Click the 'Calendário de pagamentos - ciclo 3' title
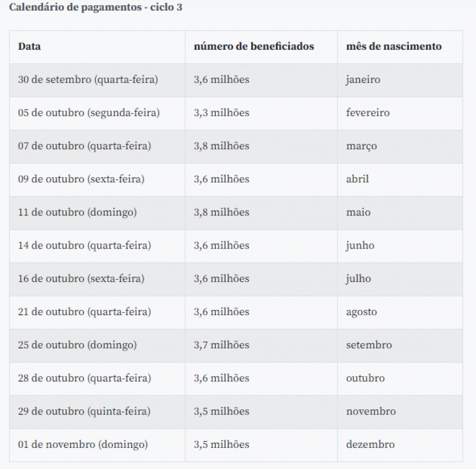The width and height of the screenshot is (476, 469). click(x=96, y=7)
